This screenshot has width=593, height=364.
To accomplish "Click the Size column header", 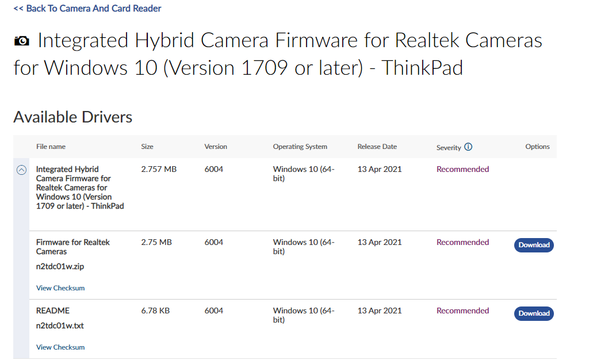I will tap(147, 147).
